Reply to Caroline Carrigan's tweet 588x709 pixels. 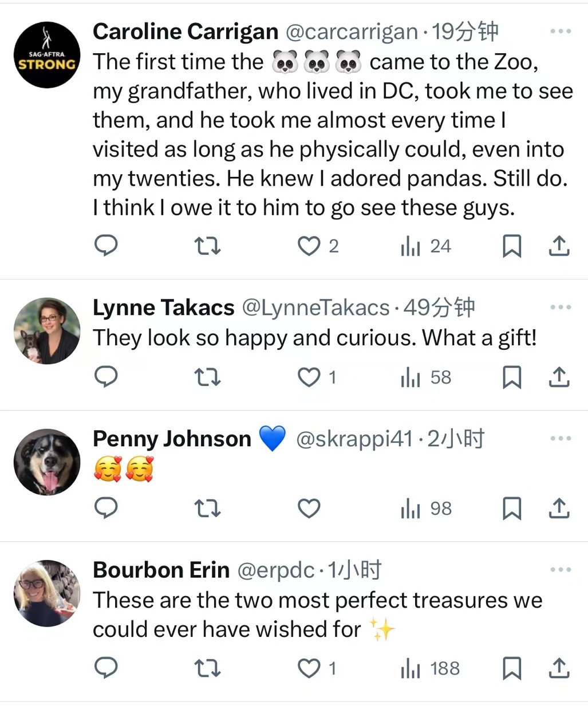click(x=106, y=246)
